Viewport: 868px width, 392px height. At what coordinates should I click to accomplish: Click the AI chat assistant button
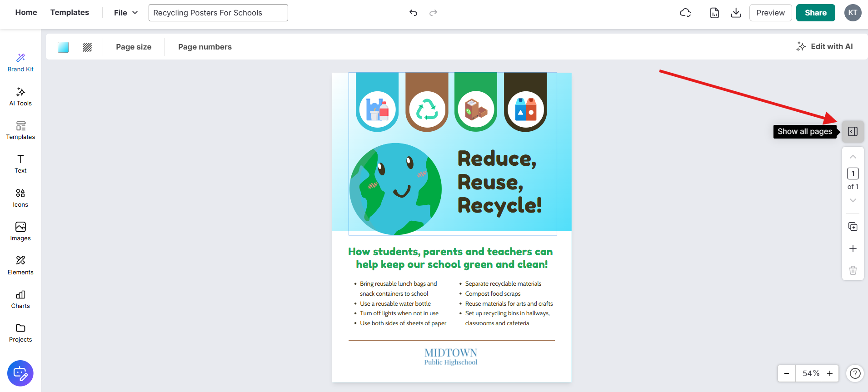(20, 373)
